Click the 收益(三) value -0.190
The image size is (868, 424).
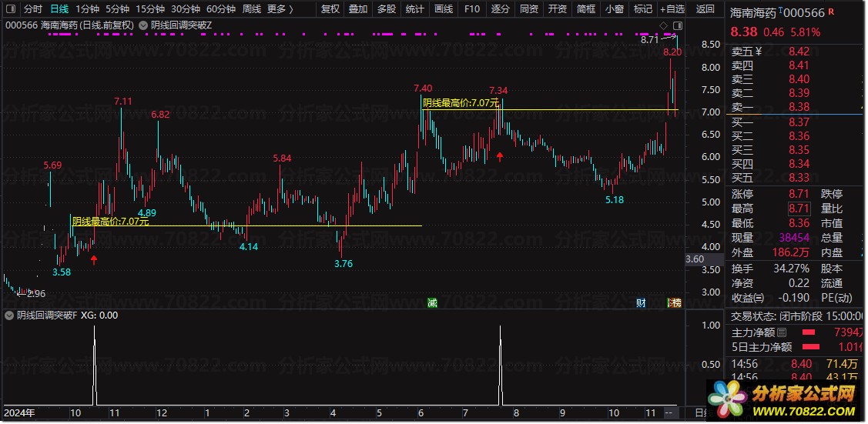[x=794, y=297]
